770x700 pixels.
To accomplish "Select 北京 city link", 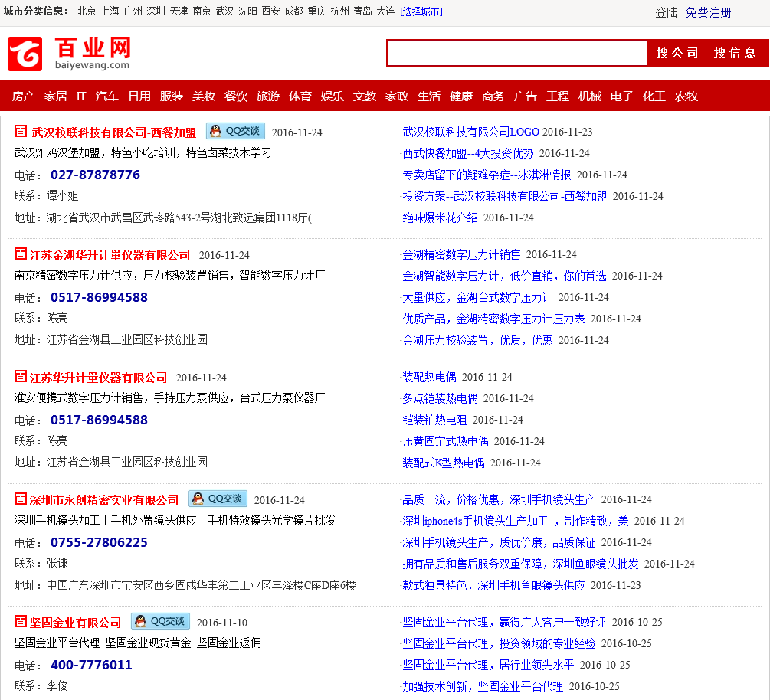I will point(87,11).
